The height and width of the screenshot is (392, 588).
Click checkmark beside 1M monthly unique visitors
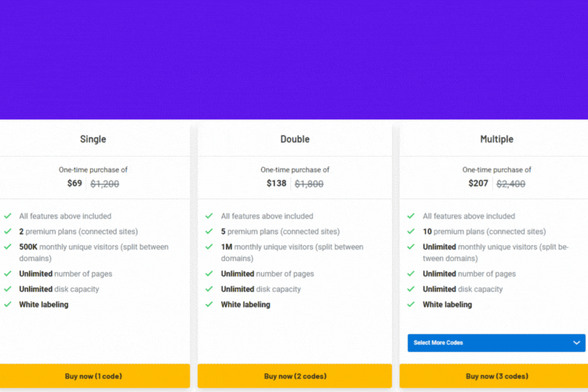tap(209, 247)
